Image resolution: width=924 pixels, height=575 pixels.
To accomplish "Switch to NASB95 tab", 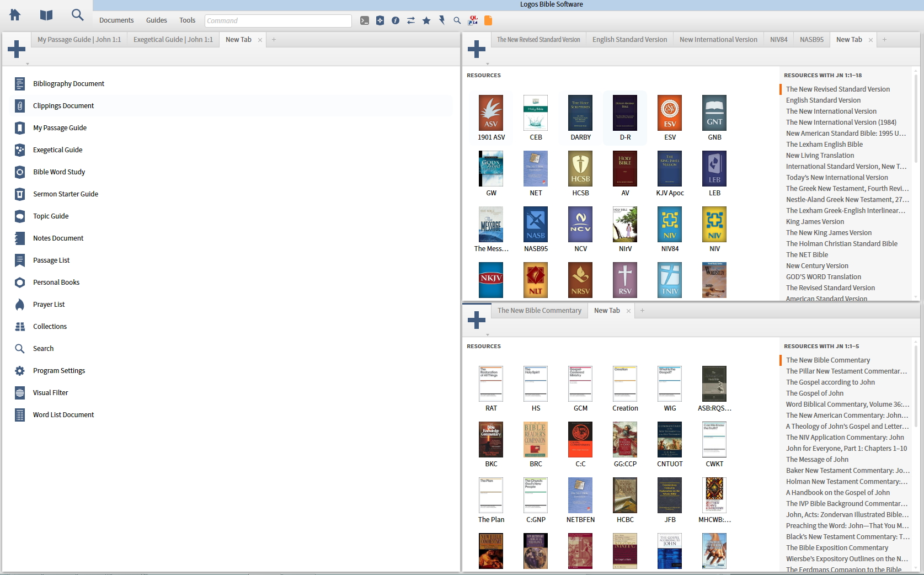I will click(811, 40).
